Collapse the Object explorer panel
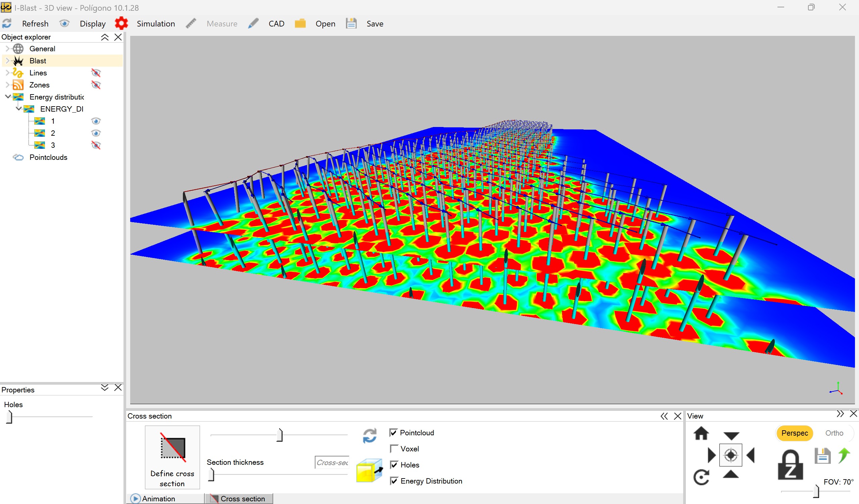 (x=105, y=37)
